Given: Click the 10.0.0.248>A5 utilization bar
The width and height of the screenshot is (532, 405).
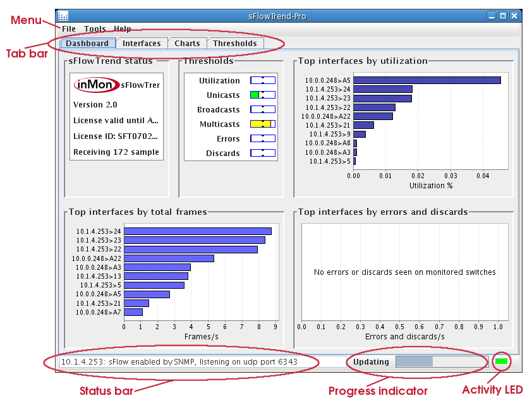Looking at the screenshot, I should click(x=427, y=80).
